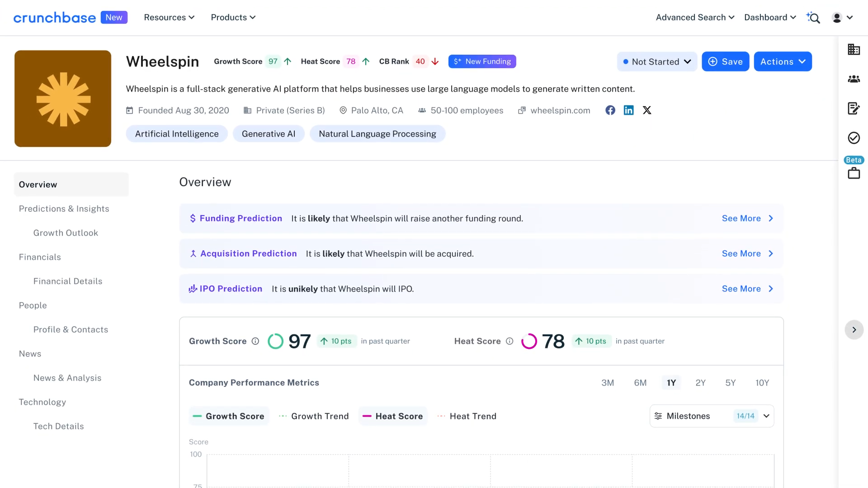Open the user account avatar menu

click(842, 18)
